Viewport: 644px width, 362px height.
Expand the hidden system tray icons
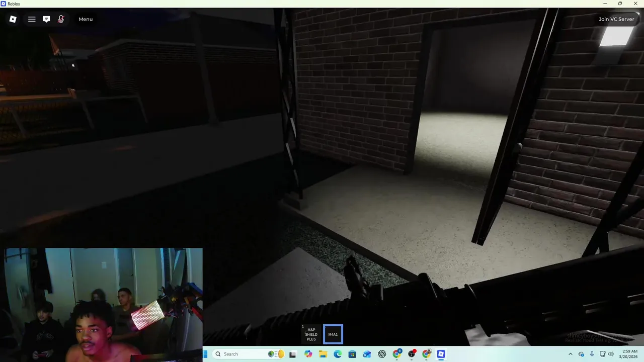click(570, 354)
